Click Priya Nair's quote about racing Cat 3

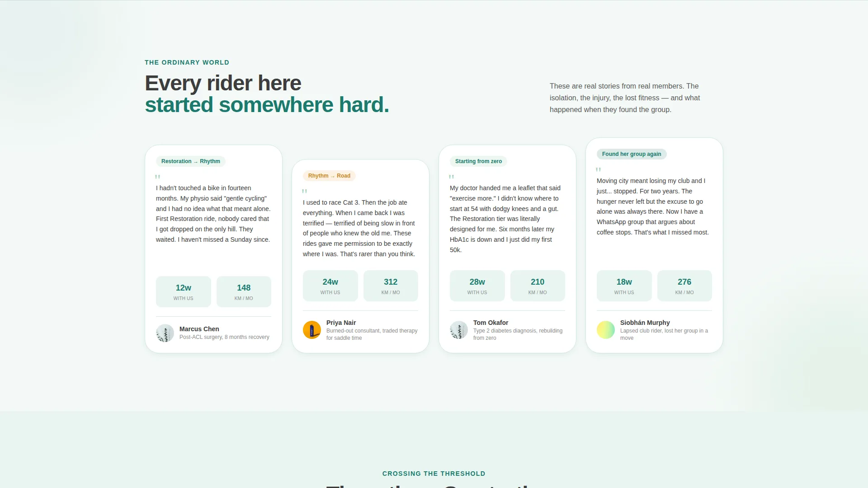[x=359, y=228]
